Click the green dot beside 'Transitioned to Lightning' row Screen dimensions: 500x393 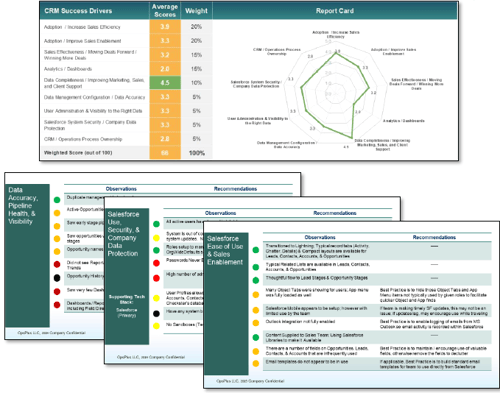(256, 250)
